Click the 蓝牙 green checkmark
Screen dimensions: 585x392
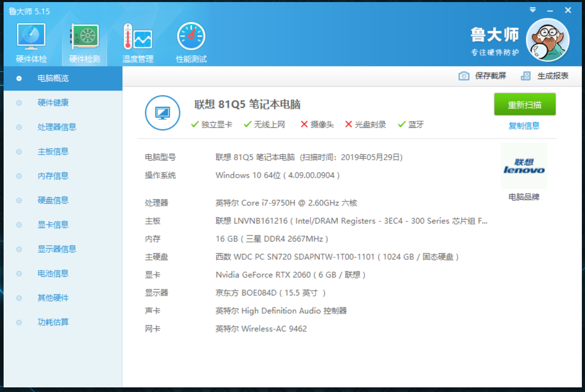coord(401,124)
